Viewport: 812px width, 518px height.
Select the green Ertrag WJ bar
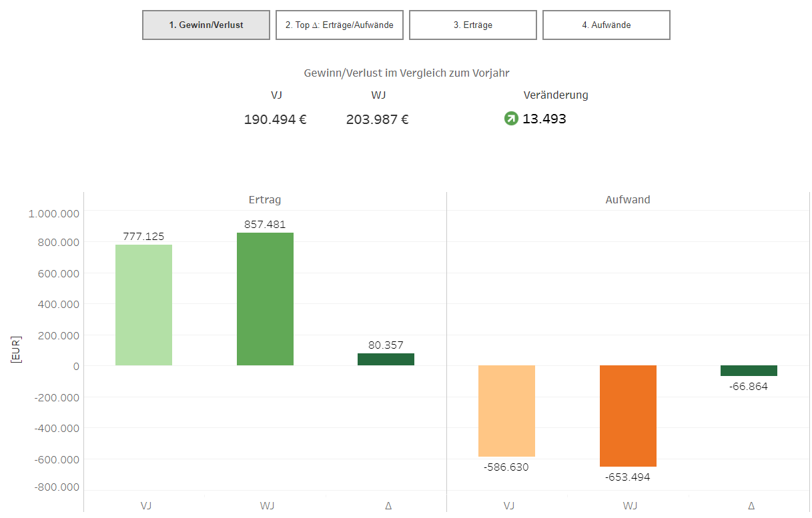pyautogui.click(x=265, y=299)
